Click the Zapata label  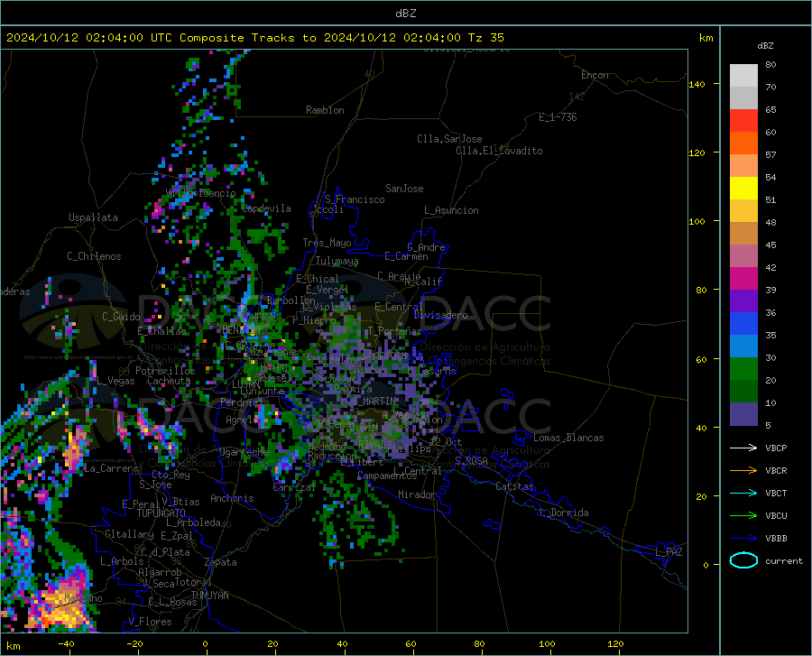coord(221,562)
